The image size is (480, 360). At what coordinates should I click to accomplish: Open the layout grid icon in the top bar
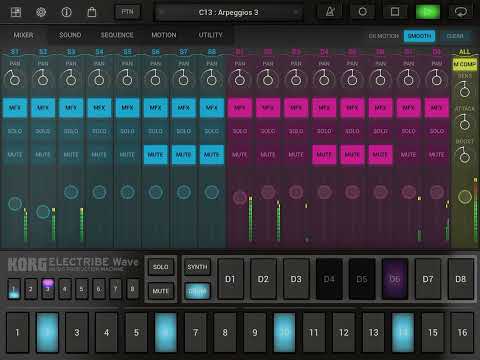coord(16,12)
